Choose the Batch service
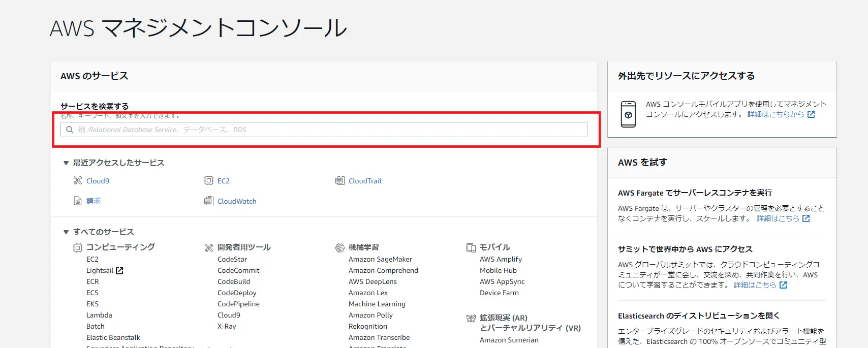The width and height of the screenshot is (868, 348). (96, 326)
